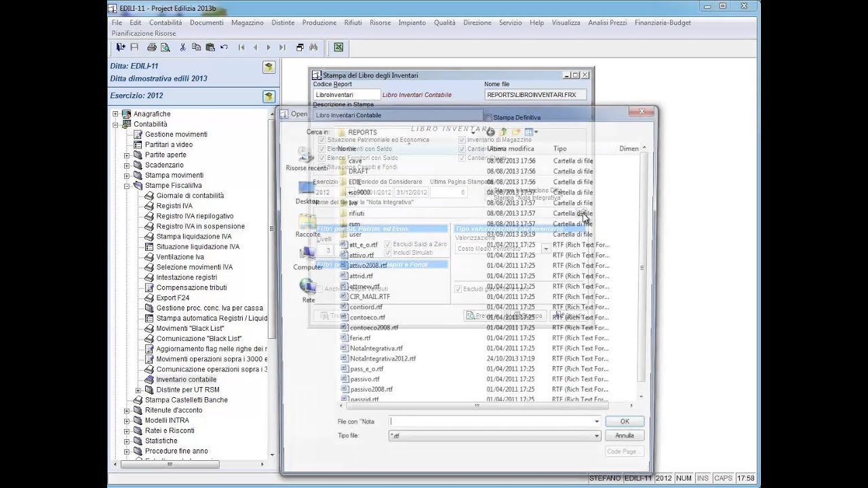Click the save diskette toolbar icon
868x488 pixels.
click(x=134, y=47)
